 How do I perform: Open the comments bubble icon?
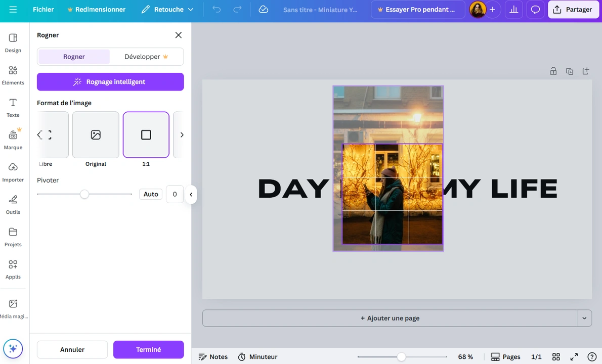tap(535, 9)
